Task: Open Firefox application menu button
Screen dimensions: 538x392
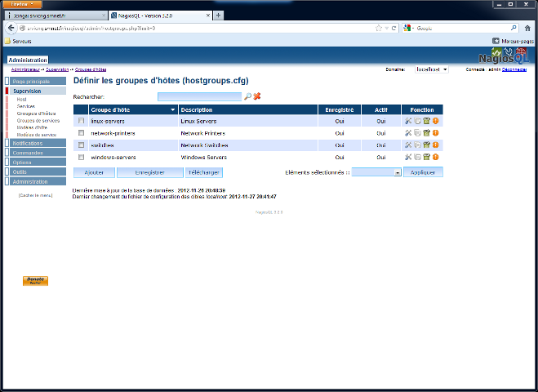Action: (x=22, y=4)
